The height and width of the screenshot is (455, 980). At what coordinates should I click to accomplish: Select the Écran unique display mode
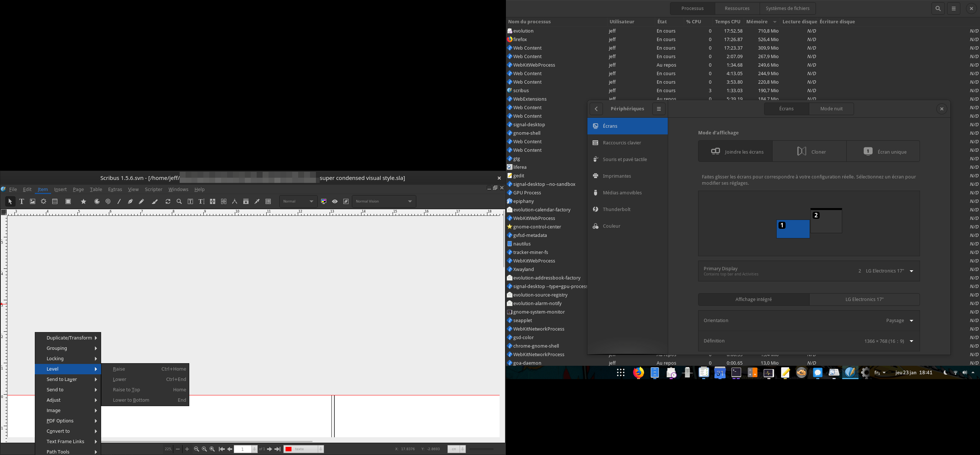pos(883,151)
